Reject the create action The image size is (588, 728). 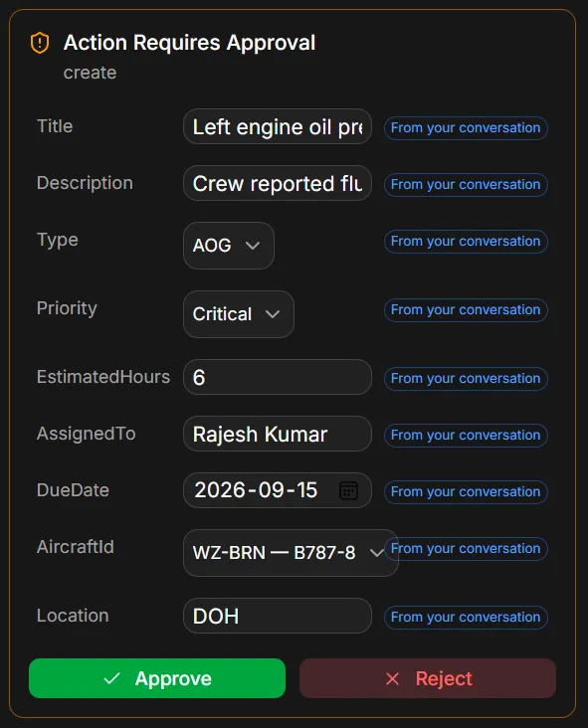[x=428, y=678]
